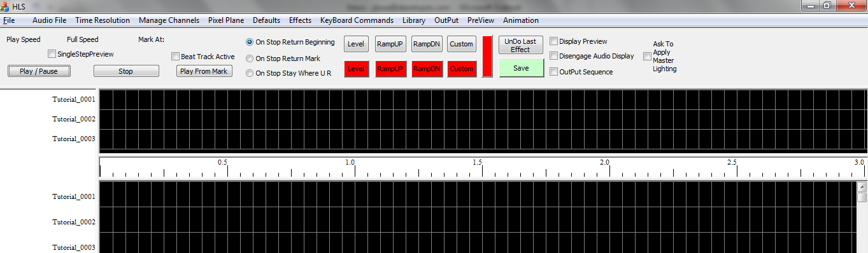Open the Manage Channels menu
The height and width of the screenshot is (253, 868).
point(169,20)
